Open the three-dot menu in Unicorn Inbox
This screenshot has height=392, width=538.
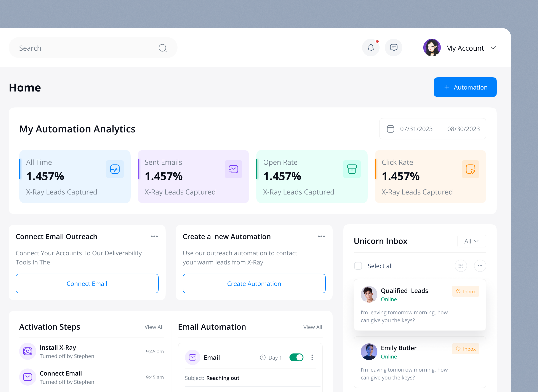point(480,266)
